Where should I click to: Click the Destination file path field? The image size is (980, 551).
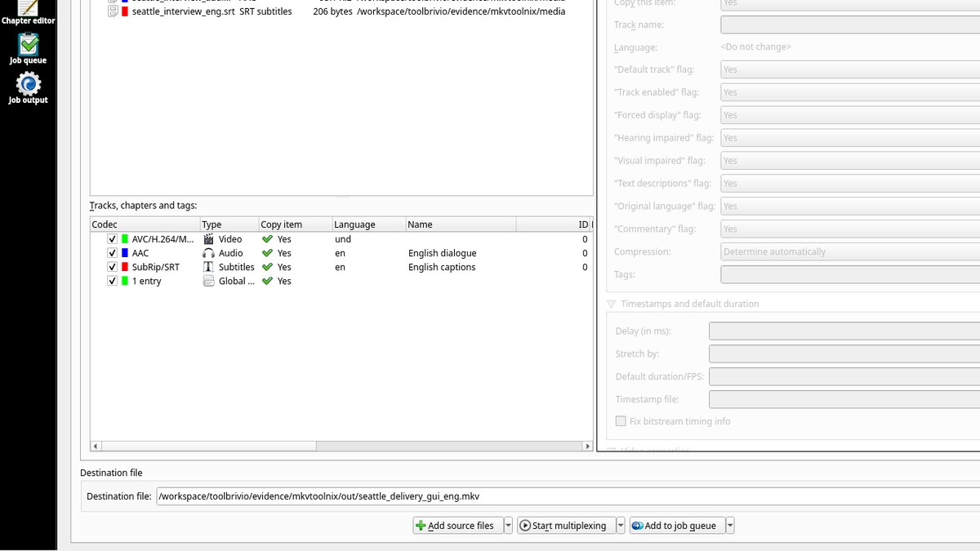tap(568, 496)
